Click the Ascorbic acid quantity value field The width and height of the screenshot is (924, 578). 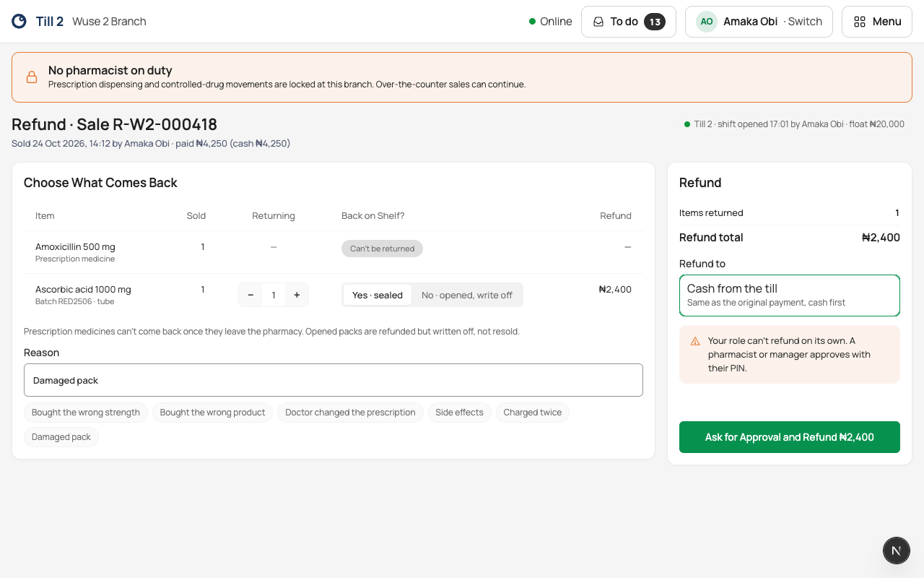coord(274,295)
